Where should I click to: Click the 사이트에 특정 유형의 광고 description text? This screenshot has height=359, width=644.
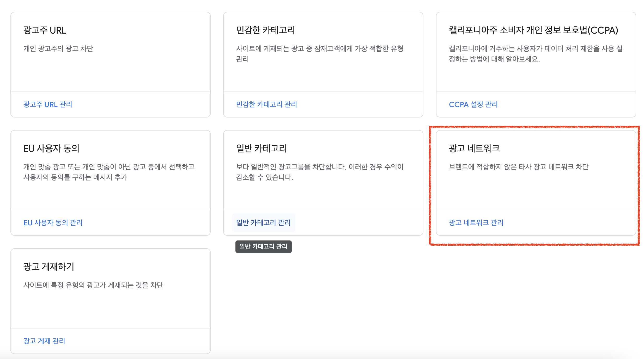(93, 285)
